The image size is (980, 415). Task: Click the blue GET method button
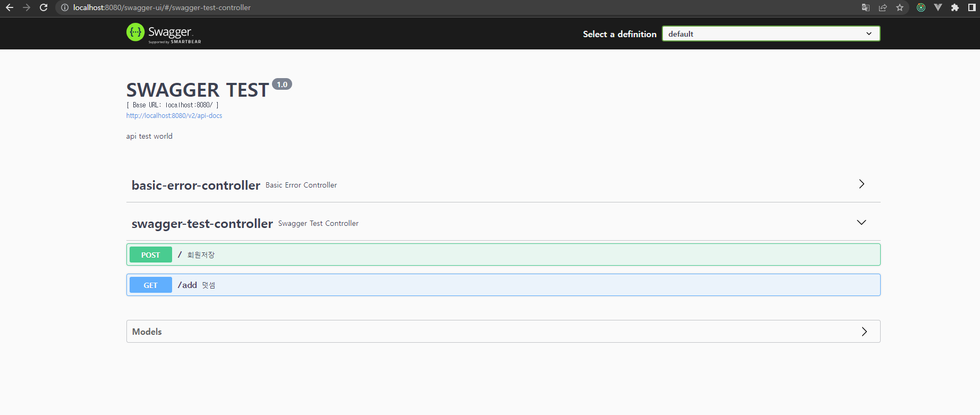coord(151,285)
